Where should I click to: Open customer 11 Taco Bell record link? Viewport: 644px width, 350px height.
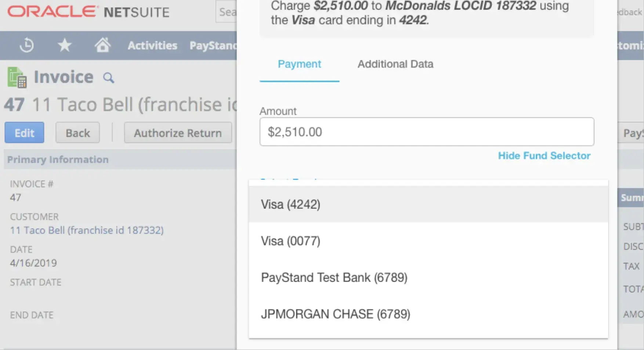tap(86, 230)
